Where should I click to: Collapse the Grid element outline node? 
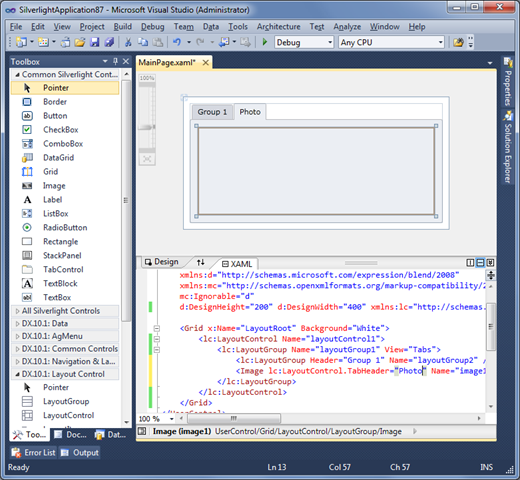coord(157,328)
